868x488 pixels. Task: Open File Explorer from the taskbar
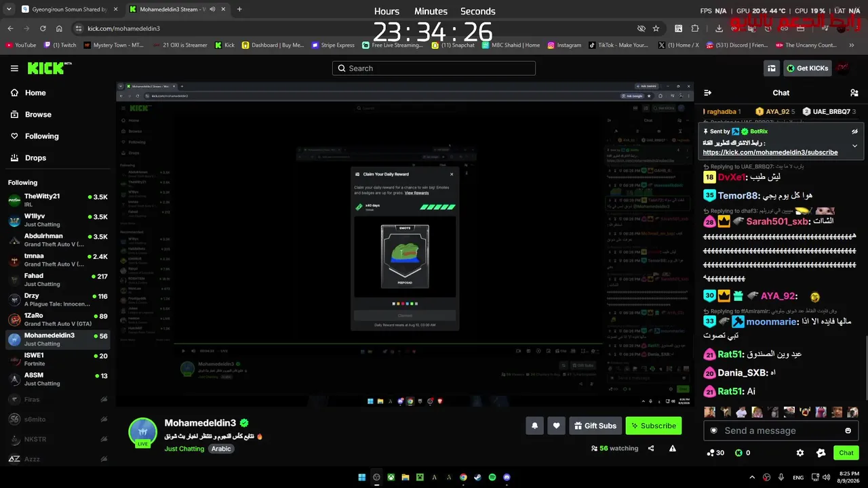pyautogui.click(x=406, y=477)
